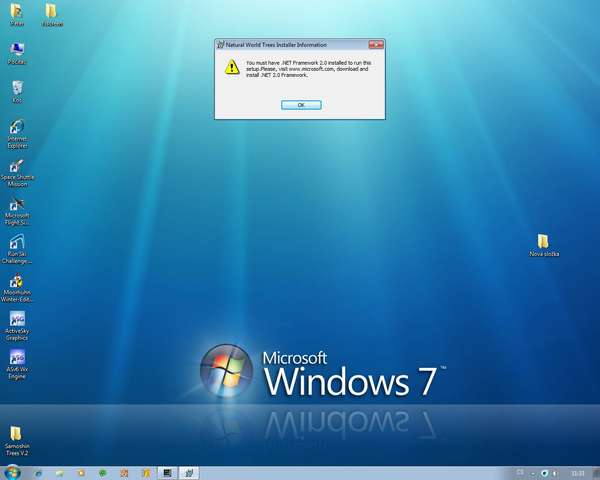Image resolution: width=600 pixels, height=480 pixels.
Task: Select the Recycle Bin (Koš) desktop icon
Action: [17, 92]
